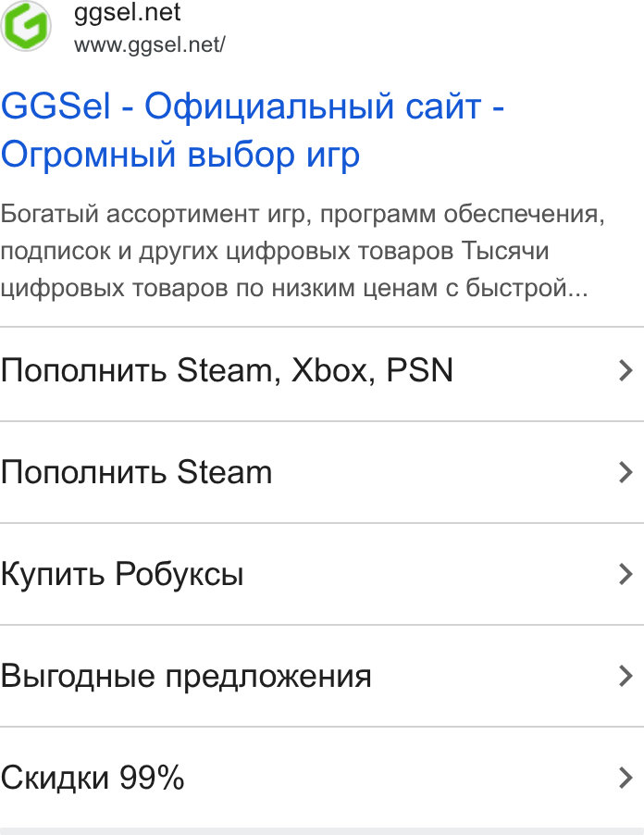The width and height of the screenshot is (644, 835).
Task: Click the Огромный выбор игр title line
Action: click(x=180, y=155)
